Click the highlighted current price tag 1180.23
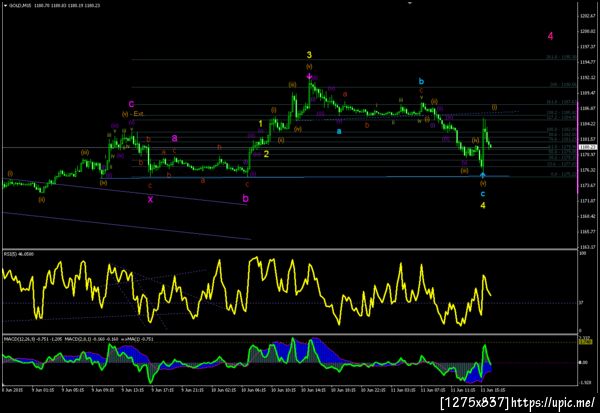 pyautogui.click(x=588, y=147)
